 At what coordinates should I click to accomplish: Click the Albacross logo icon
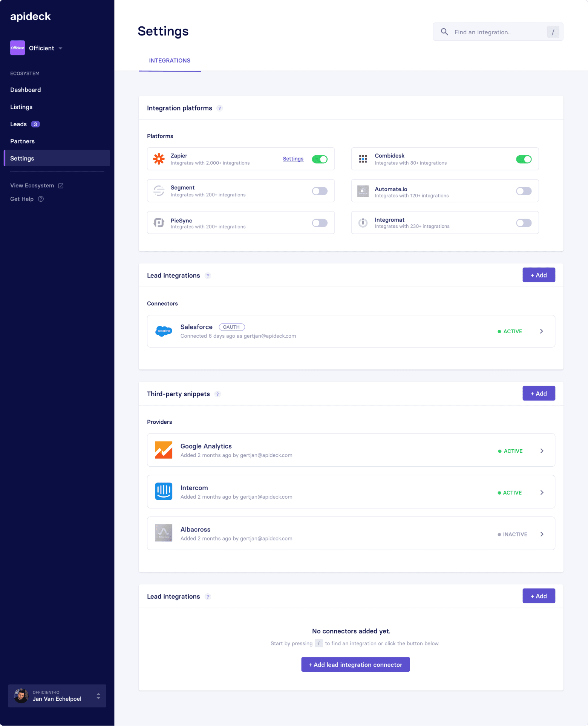[164, 533]
